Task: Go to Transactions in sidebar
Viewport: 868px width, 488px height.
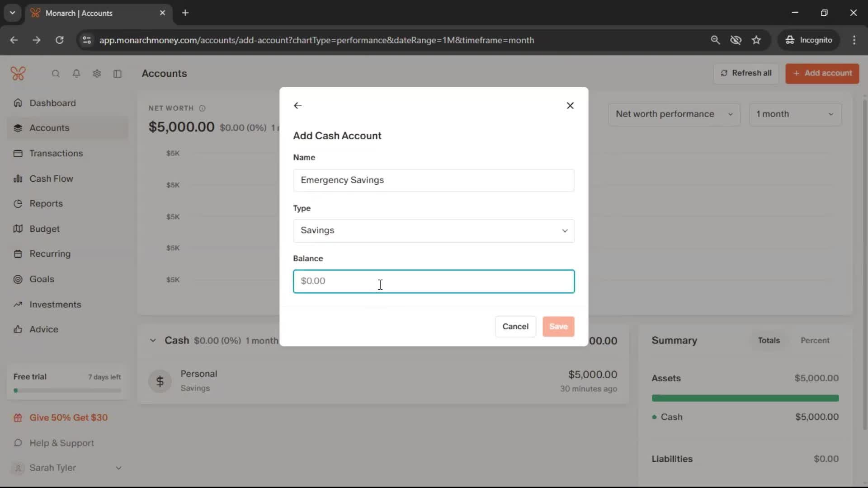Action: (x=56, y=153)
